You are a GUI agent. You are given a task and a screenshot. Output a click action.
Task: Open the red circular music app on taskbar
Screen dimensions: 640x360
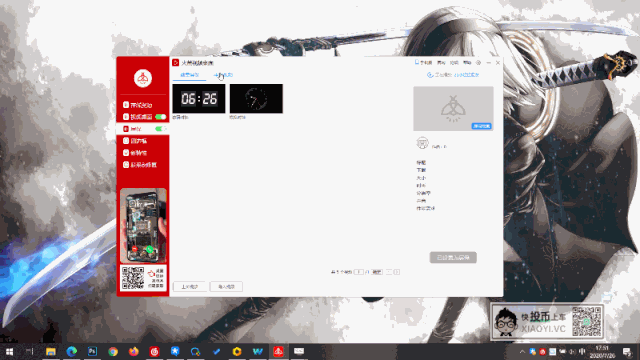click(x=154, y=351)
